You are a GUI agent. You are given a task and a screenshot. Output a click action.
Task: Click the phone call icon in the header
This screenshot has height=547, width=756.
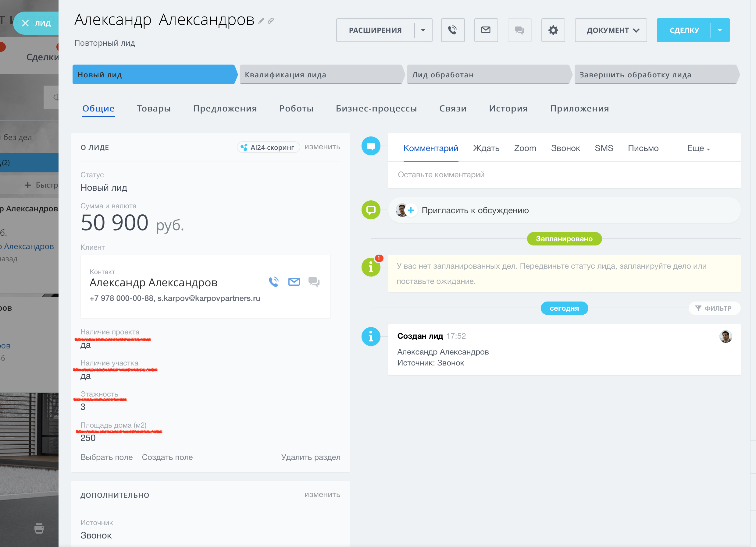(x=452, y=30)
